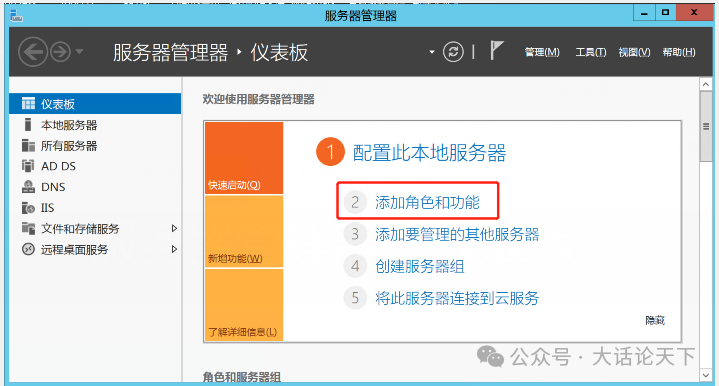Viewport: 719px width, 386px height.
Task: Click the 本地服务器 icon
Action: coord(28,125)
